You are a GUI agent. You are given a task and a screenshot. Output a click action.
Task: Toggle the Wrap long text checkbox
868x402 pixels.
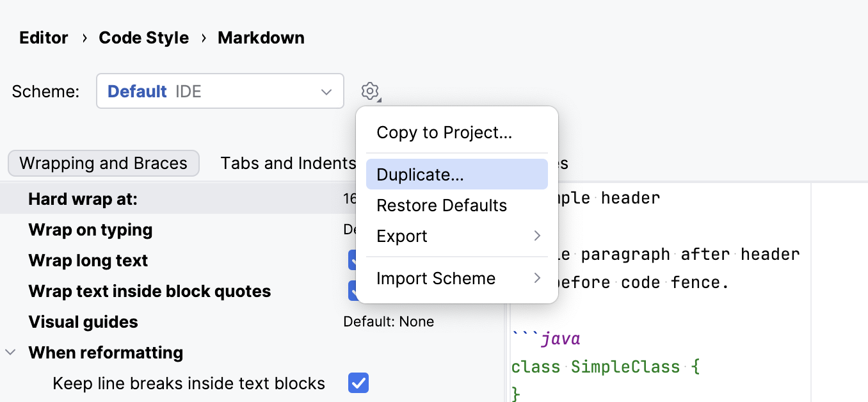coord(358,261)
